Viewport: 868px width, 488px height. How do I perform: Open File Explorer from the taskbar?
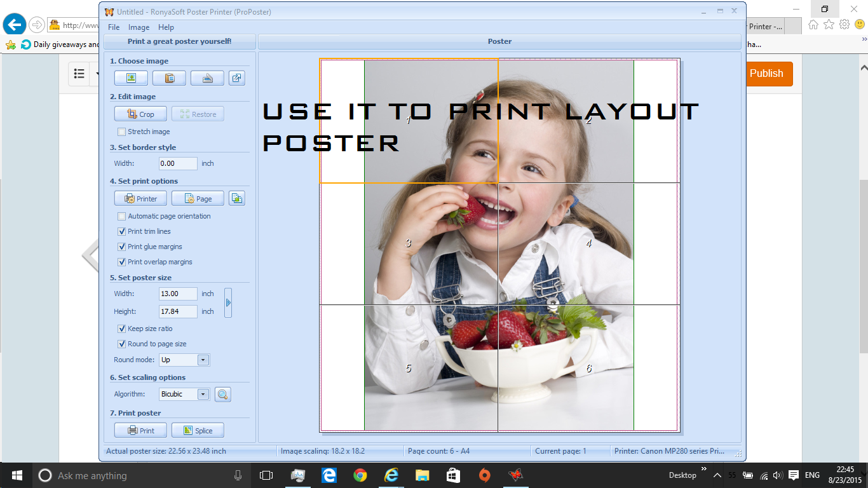tap(422, 475)
